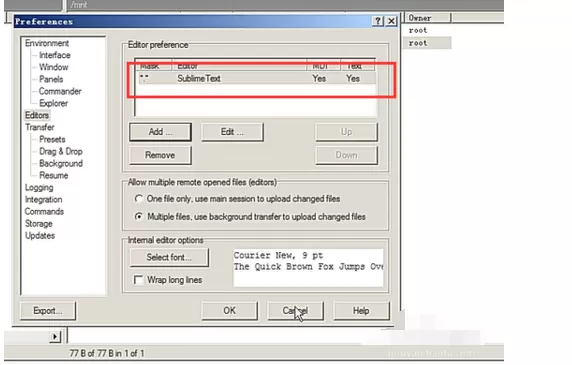This screenshot has height=365, width=572.
Task: Go to the Updates preferences page
Action: point(40,236)
